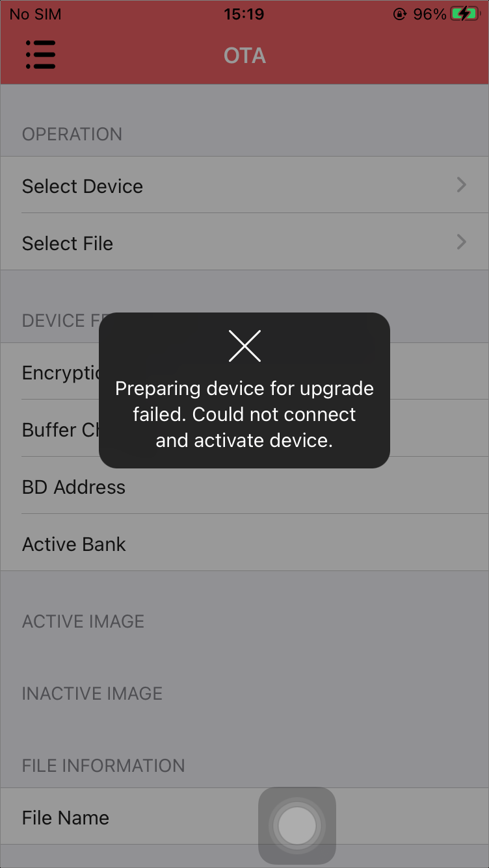Image resolution: width=489 pixels, height=868 pixels.
Task: Tap the File Name row
Action: tap(244, 817)
